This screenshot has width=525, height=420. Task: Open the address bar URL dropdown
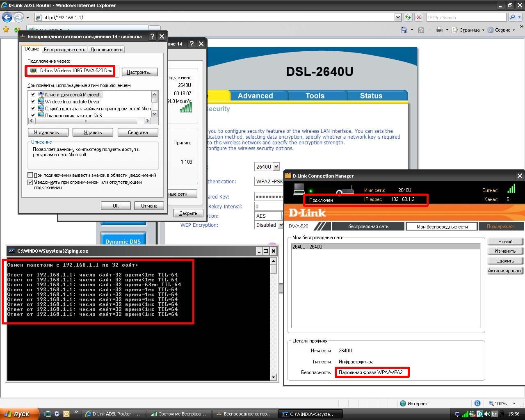[x=397, y=18]
